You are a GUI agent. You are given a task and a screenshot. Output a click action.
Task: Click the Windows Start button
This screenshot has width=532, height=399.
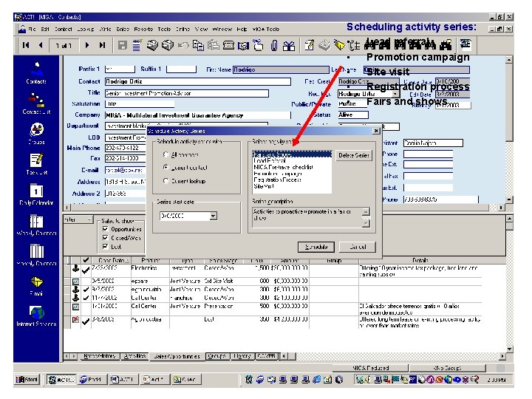(x=27, y=379)
